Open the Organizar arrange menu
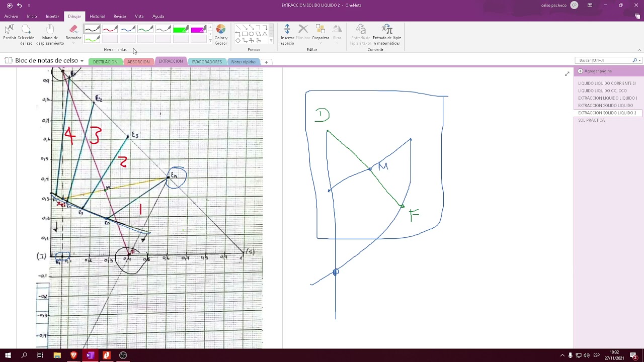Image resolution: width=644 pixels, height=362 pixels. pyautogui.click(x=320, y=34)
